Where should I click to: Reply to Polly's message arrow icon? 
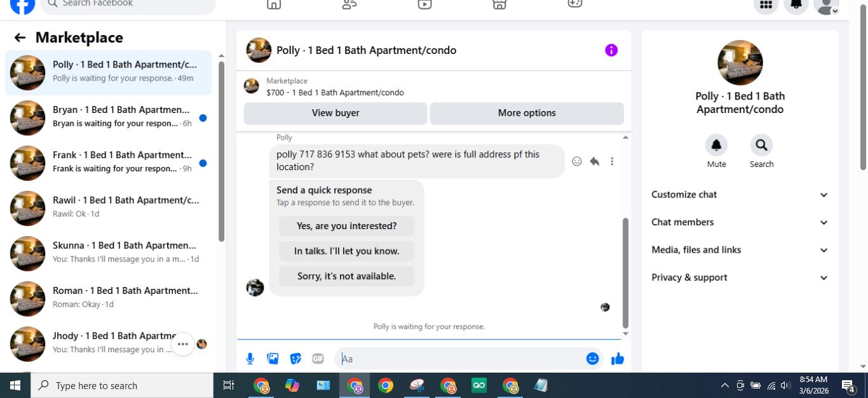(595, 161)
